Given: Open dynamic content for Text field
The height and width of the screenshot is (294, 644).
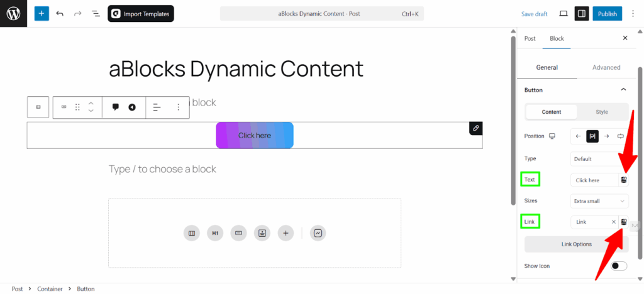Looking at the screenshot, I should pos(624,180).
